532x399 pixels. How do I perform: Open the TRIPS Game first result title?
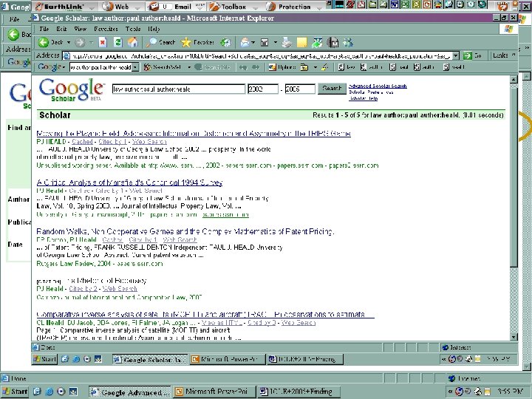pyautogui.click(x=194, y=133)
